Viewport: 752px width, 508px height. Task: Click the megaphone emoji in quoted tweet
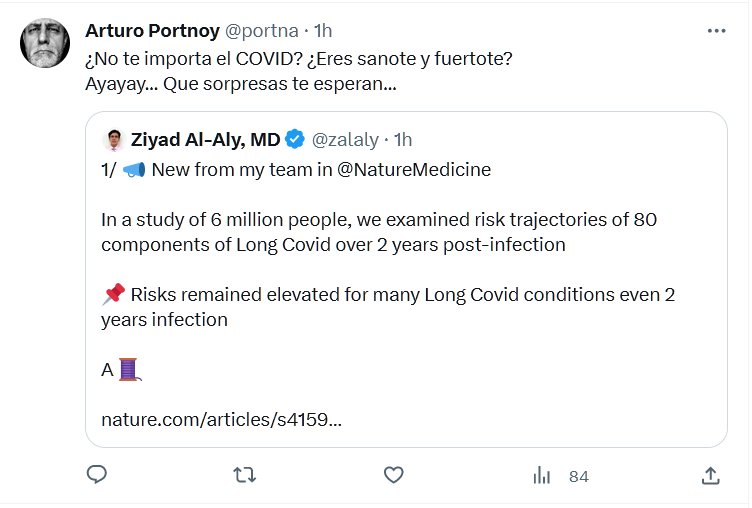[134, 170]
